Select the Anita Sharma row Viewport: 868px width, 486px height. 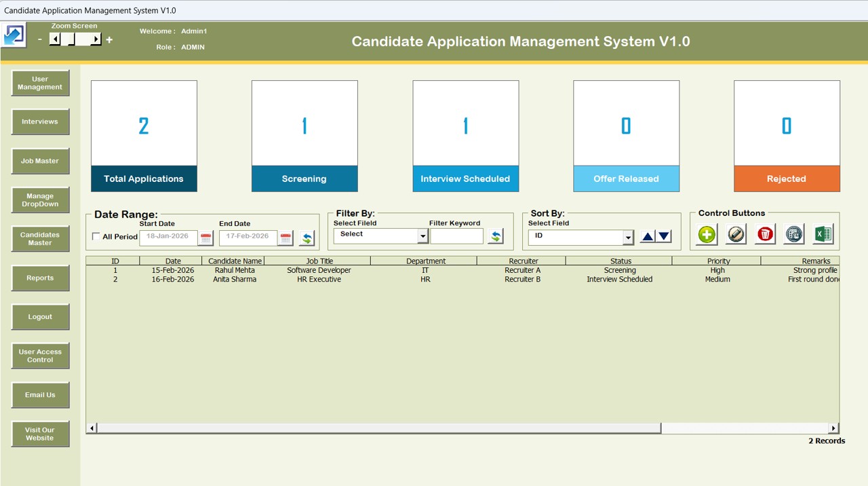click(x=462, y=279)
